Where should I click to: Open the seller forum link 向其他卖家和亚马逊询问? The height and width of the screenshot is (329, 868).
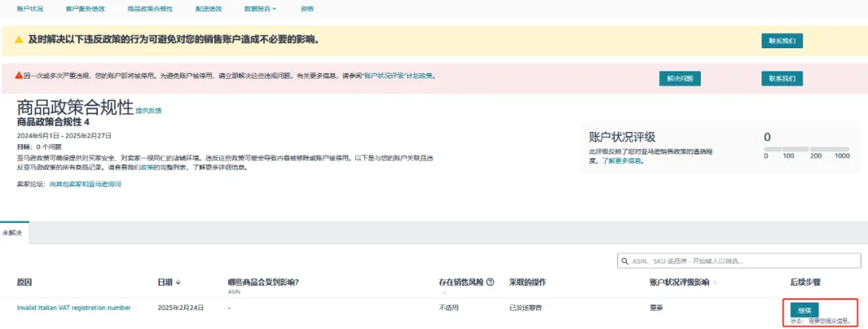(x=85, y=183)
